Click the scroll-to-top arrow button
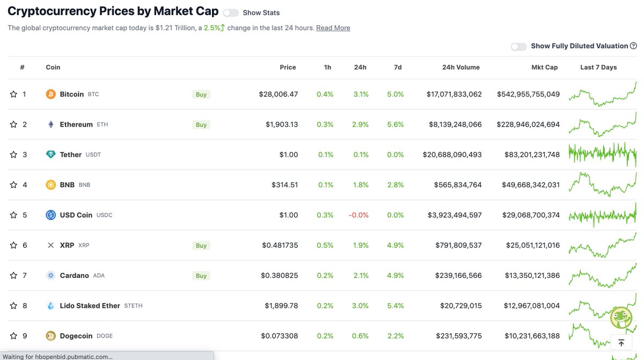This screenshot has width=644, height=360. [621, 342]
